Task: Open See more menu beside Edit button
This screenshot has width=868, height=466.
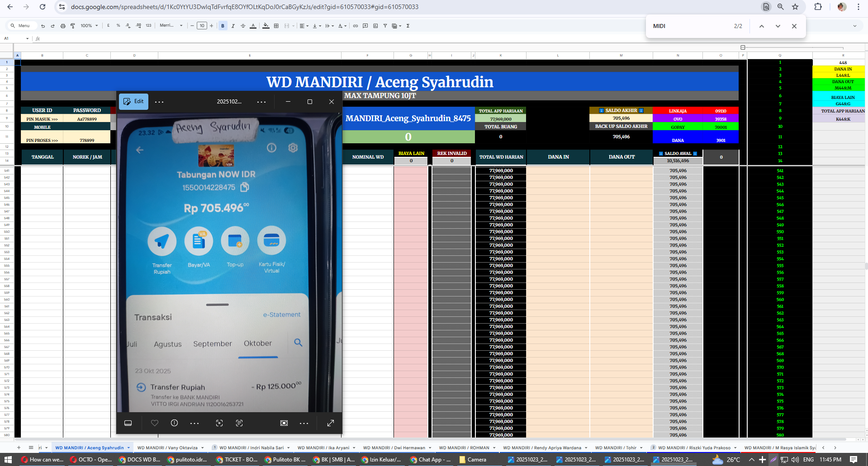Action: [159, 102]
